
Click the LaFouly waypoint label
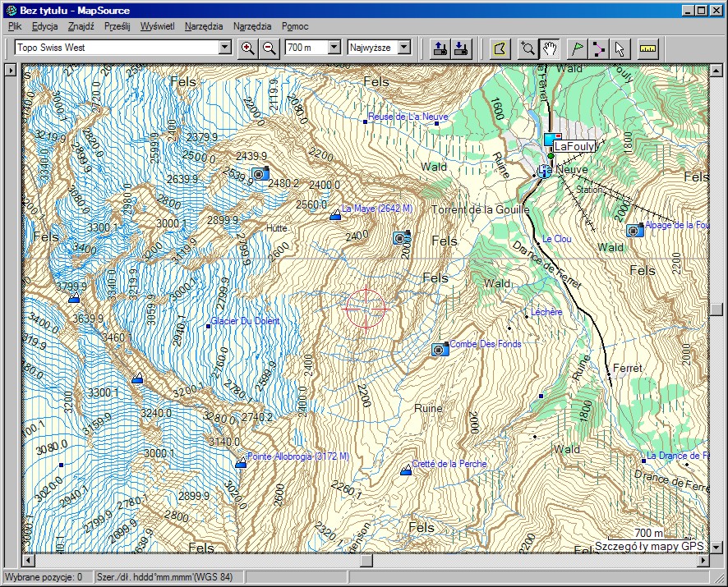point(574,145)
